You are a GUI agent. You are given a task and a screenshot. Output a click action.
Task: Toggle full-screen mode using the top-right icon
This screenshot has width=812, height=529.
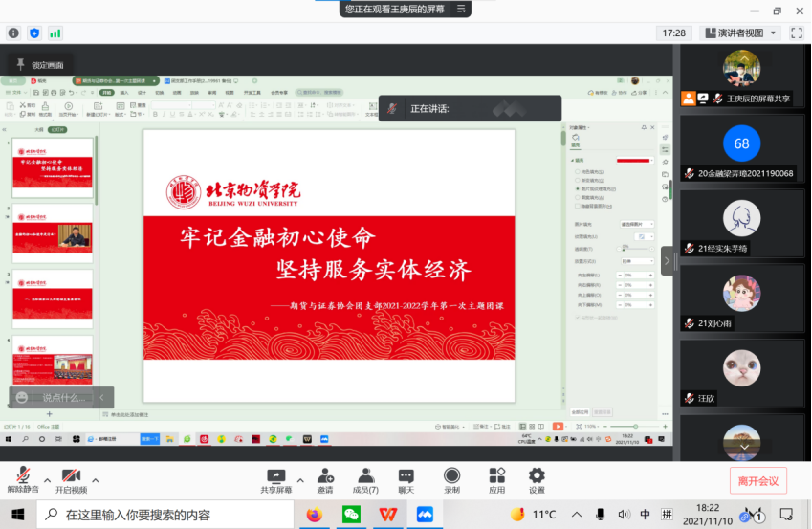pos(797,33)
